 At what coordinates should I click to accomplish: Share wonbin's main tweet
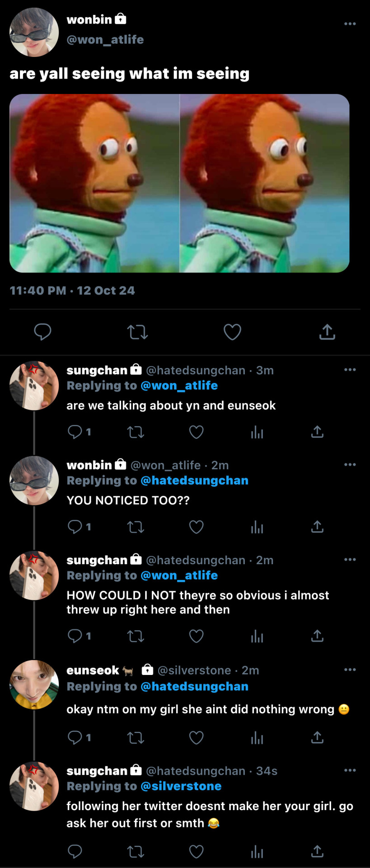[327, 332]
